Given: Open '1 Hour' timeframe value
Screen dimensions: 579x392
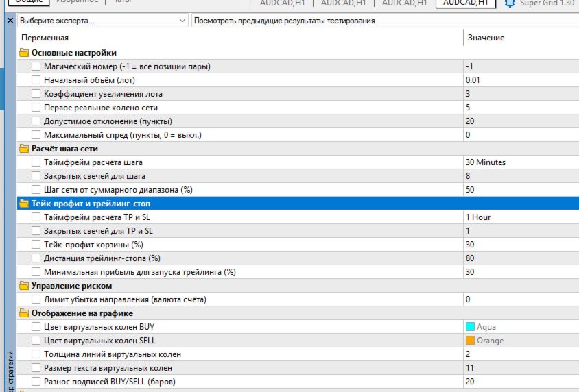Looking at the screenshot, I should pyautogui.click(x=521, y=217).
